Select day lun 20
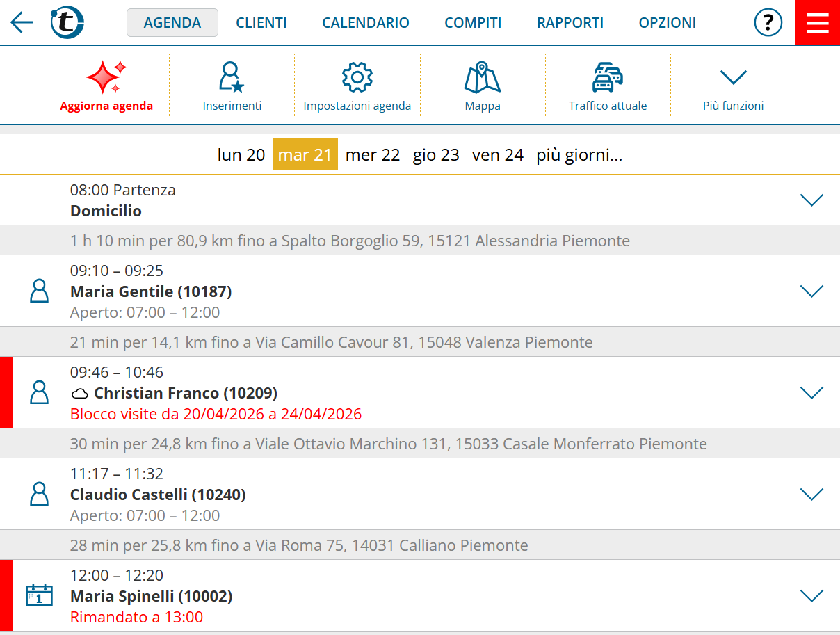Viewport: 840px width, 635px height. click(241, 154)
